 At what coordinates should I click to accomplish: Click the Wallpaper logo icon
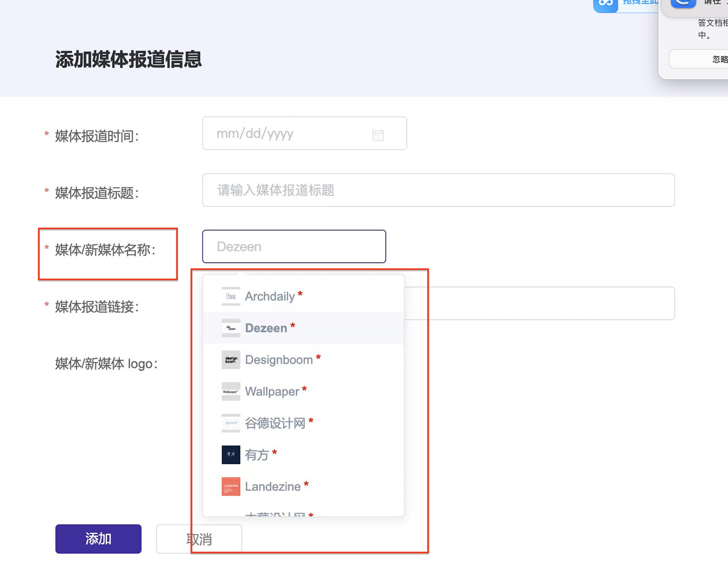231,392
